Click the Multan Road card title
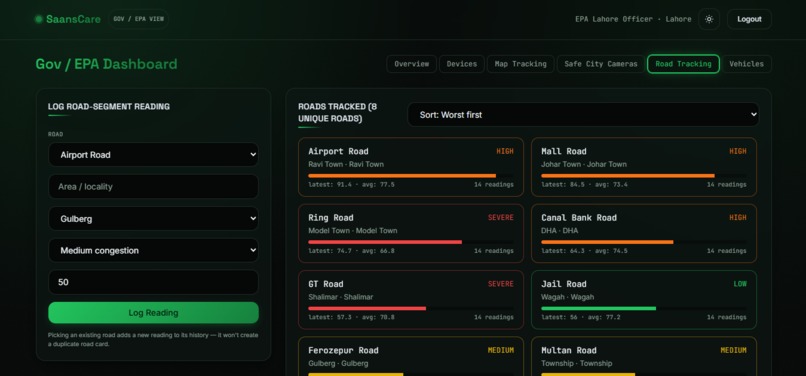Screen dimensions: 806x376 tap(569, 350)
